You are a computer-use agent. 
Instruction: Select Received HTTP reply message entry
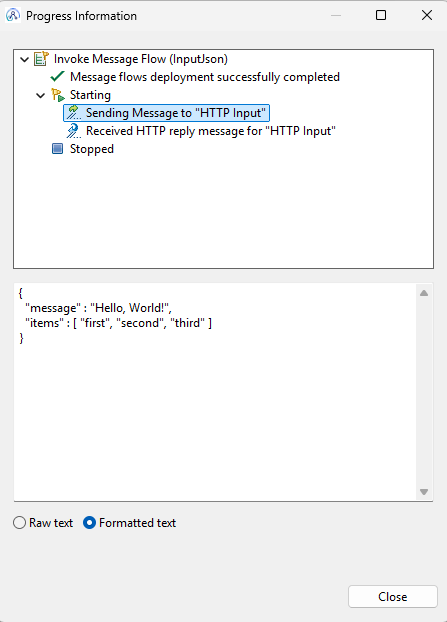coord(211,131)
